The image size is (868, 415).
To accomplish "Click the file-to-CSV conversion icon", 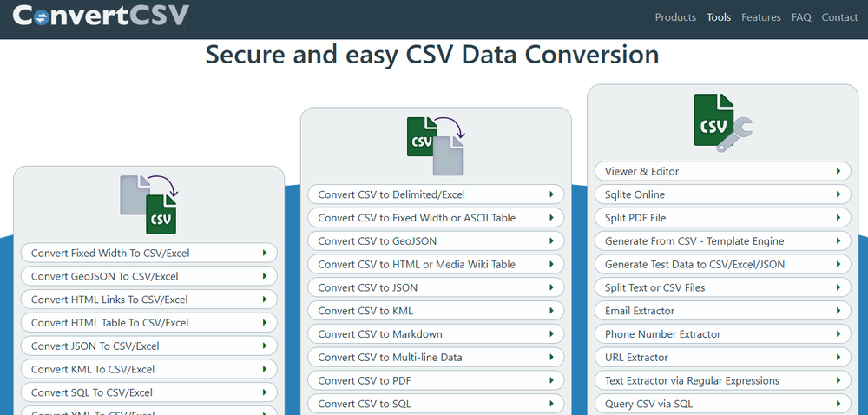I will coord(149,204).
